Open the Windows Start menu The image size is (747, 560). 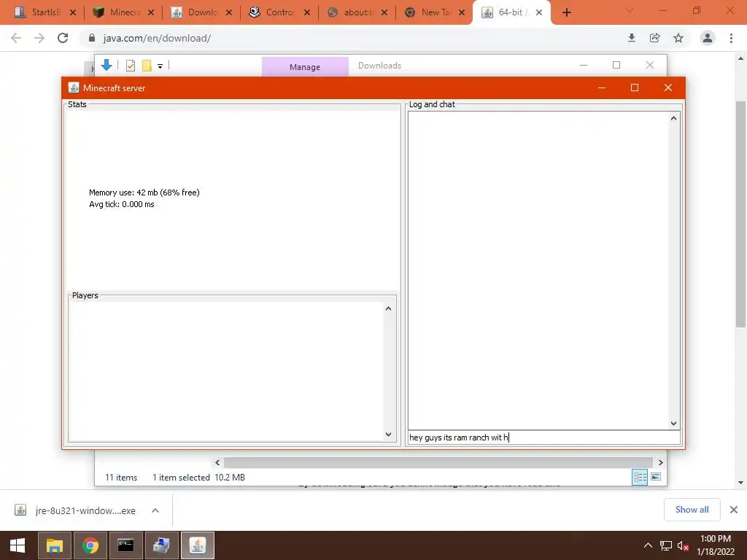(18, 545)
